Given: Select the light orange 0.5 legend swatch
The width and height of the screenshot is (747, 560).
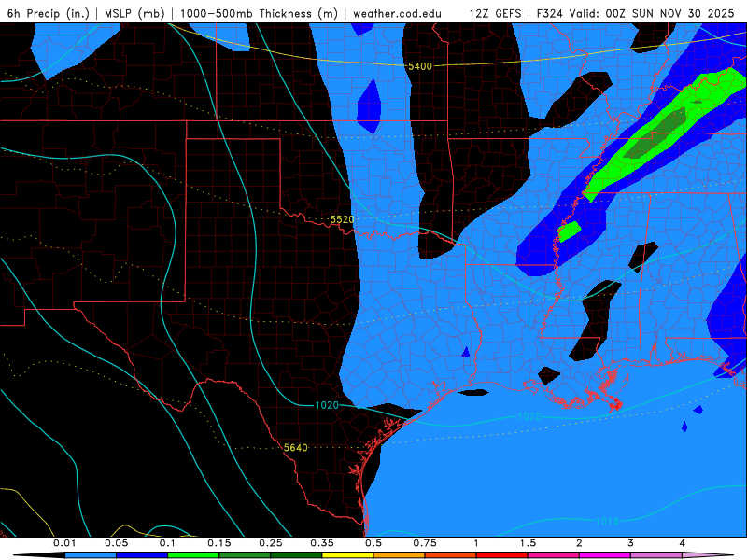Looking at the screenshot, I should pos(400,555).
